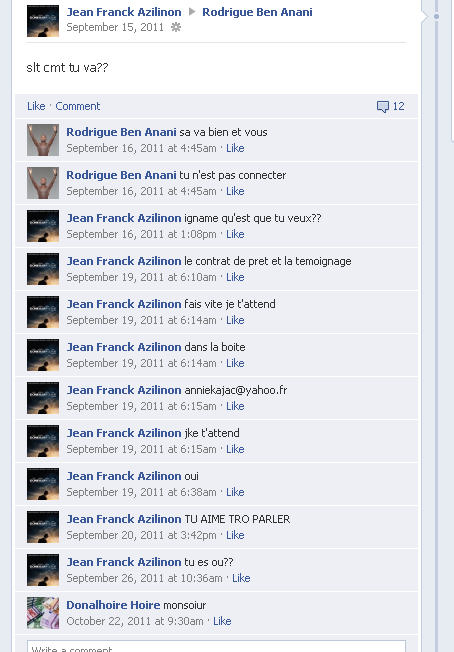Open Donalhoire Hoire's money avatar picture
This screenshot has height=652, width=454.
pyautogui.click(x=43, y=613)
